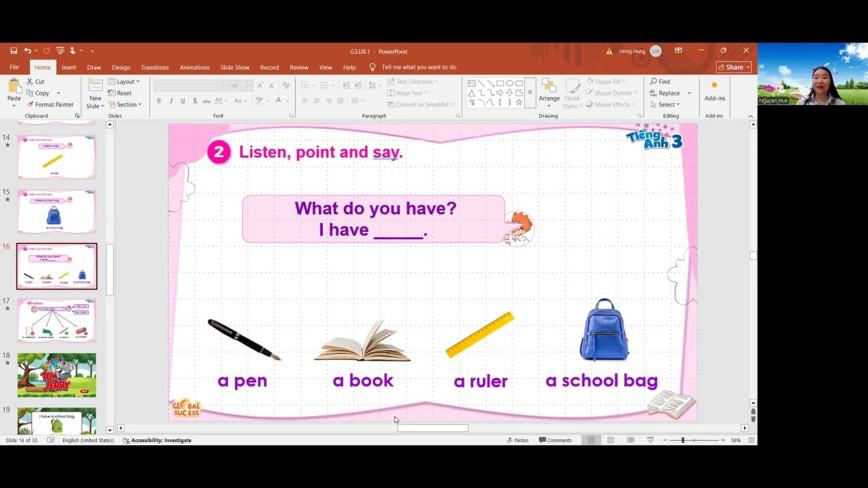Screen dimensions: 868x488
Task: Switch to the Animations tab
Action: tap(195, 67)
